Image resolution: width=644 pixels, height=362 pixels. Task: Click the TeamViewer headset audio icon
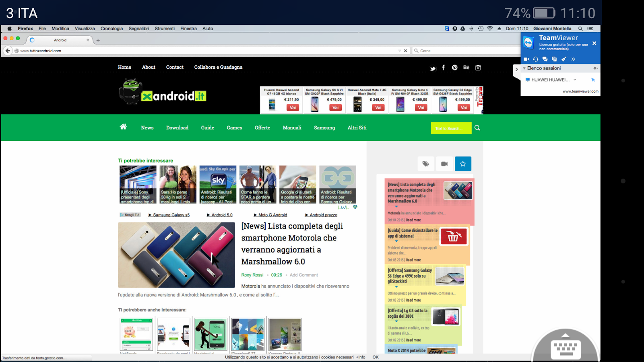(x=536, y=59)
